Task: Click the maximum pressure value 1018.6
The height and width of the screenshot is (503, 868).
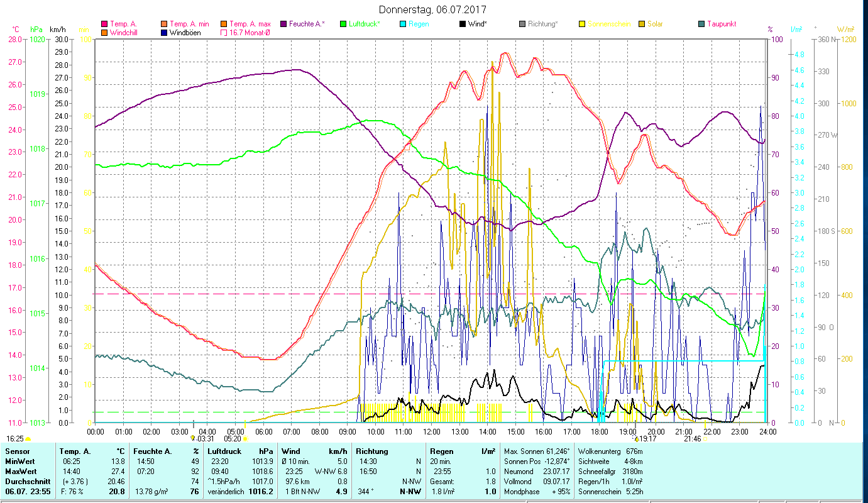Action: click(263, 472)
